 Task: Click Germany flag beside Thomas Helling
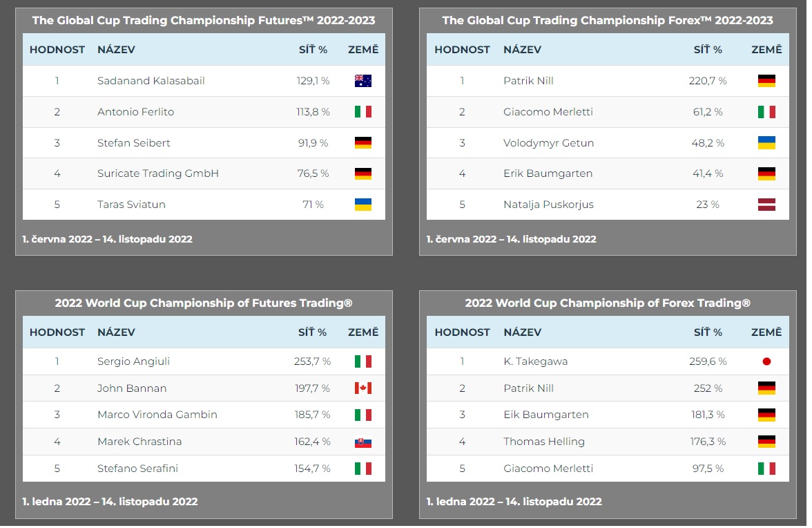[766, 442]
